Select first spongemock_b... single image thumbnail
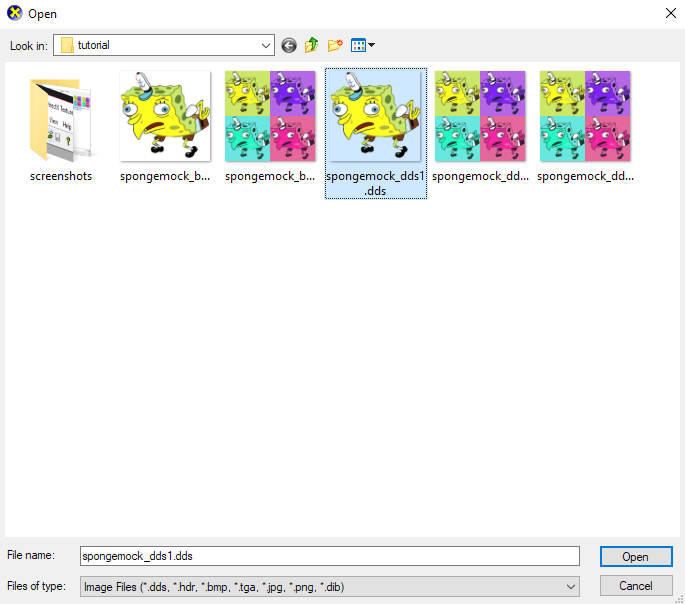Image resolution: width=685 pixels, height=604 pixels. point(165,116)
